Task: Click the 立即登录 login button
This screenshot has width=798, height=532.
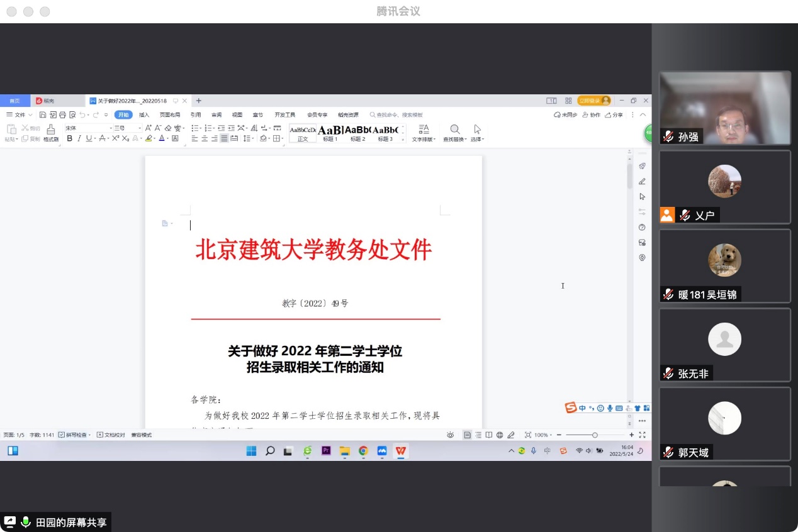Action: [x=593, y=101]
